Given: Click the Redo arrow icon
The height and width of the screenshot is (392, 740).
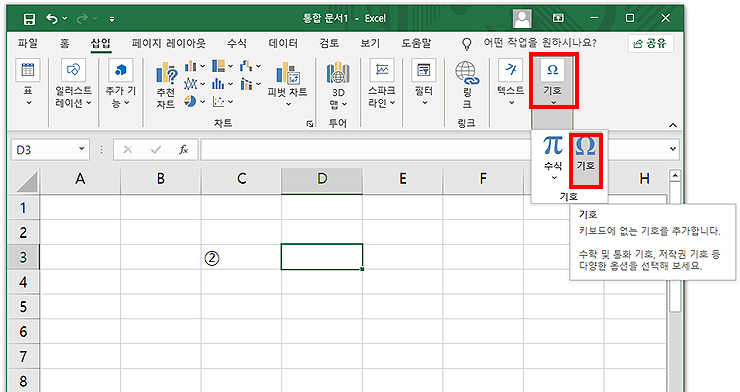Looking at the screenshot, I should click(82, 19).
